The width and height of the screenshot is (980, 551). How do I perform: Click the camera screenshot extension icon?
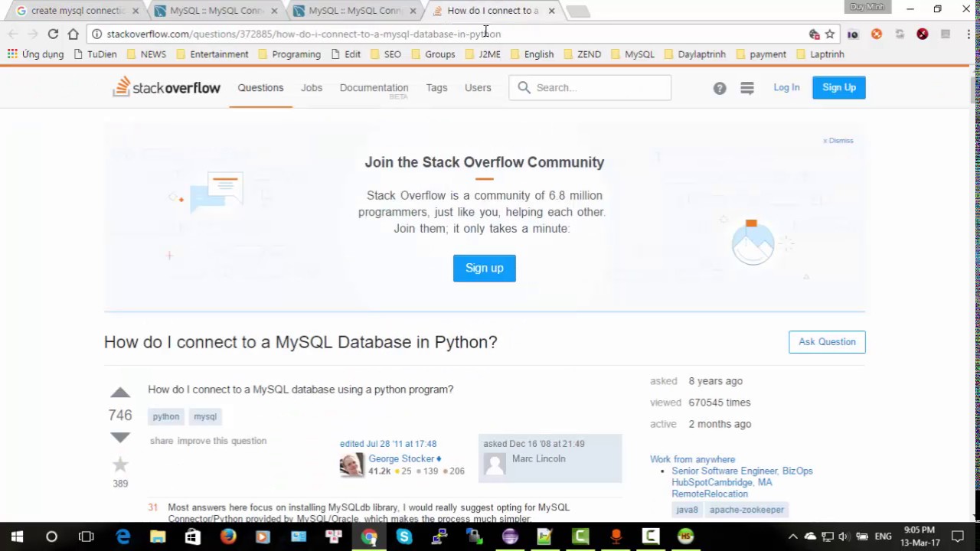(853, 34)
